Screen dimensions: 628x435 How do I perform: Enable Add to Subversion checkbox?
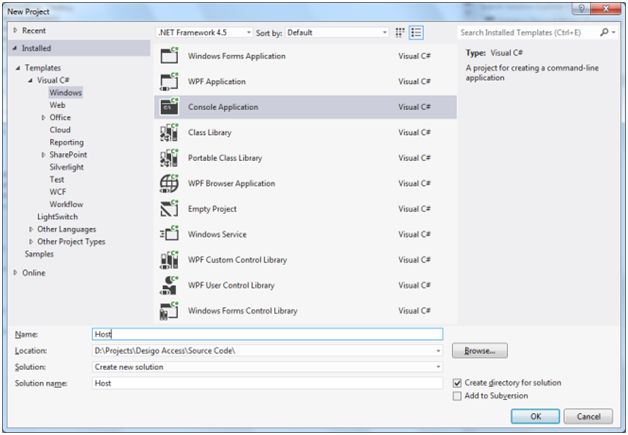(x=457, y=396)
